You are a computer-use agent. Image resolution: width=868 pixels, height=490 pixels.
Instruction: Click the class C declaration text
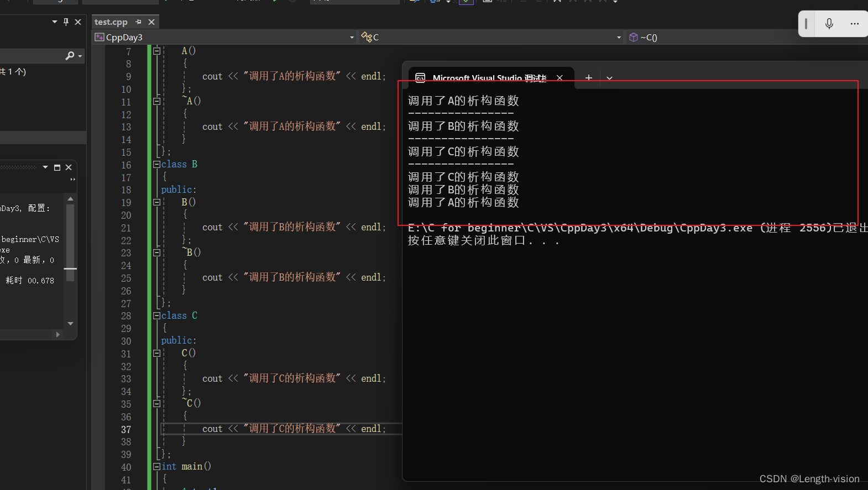point(179,315)
